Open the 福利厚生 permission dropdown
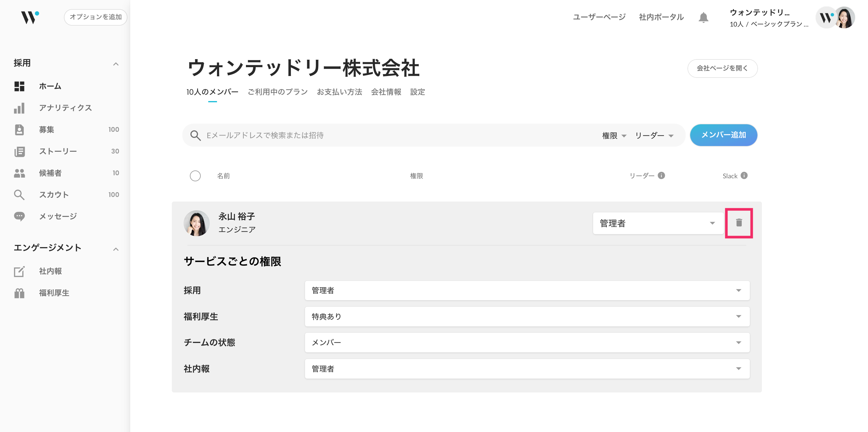This screenshot has width=868, height=432. pyautogui.click(x=527, y=316)
